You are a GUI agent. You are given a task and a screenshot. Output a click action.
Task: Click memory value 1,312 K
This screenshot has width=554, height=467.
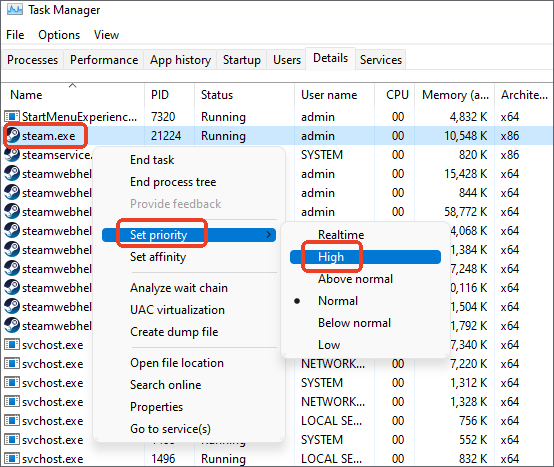pyautogui.click(x=468, y=382)
